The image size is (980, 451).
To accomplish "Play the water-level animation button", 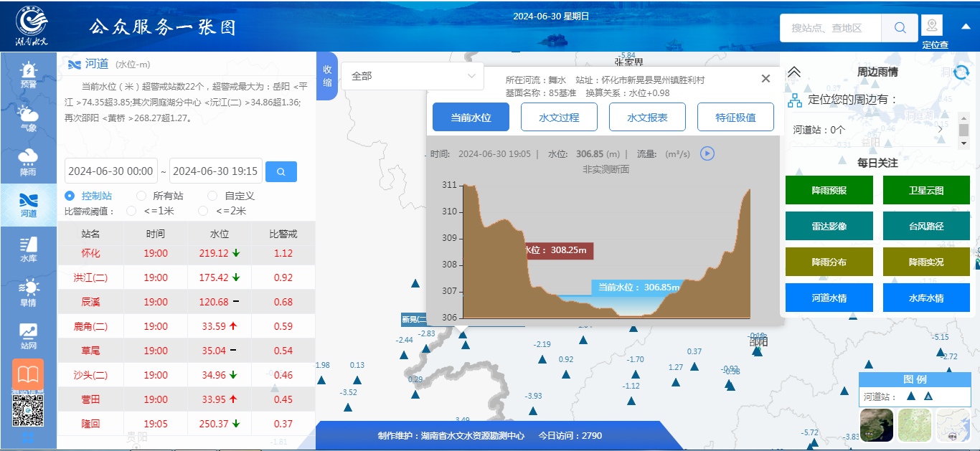I will [x=707, y=153].
